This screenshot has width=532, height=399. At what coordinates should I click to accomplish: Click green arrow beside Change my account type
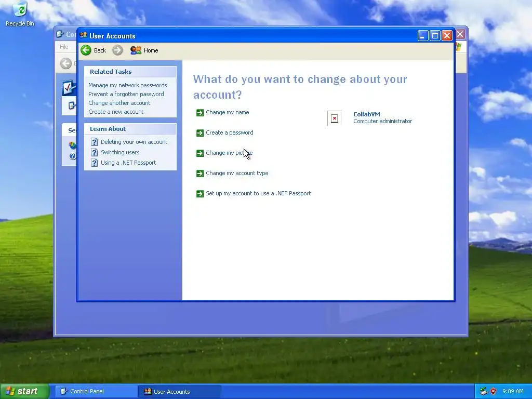[x=200, y=174]
